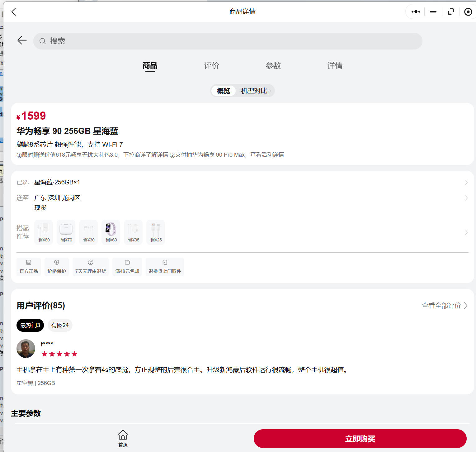Switch to the 商品 tab
The height and width of the screenshot is (452, 476).
(x=150, y=66)
